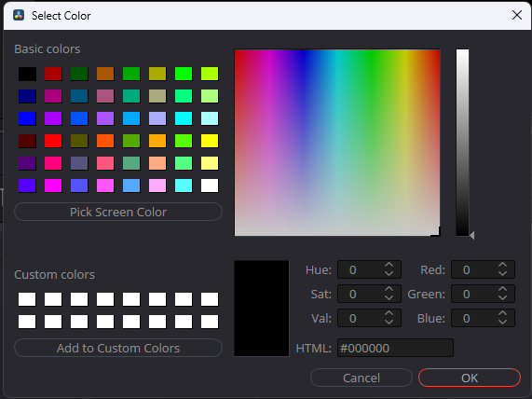Select the pure red basic color swatch
Viewport: 532px width, 399px height.
click(x=53, y=141)
